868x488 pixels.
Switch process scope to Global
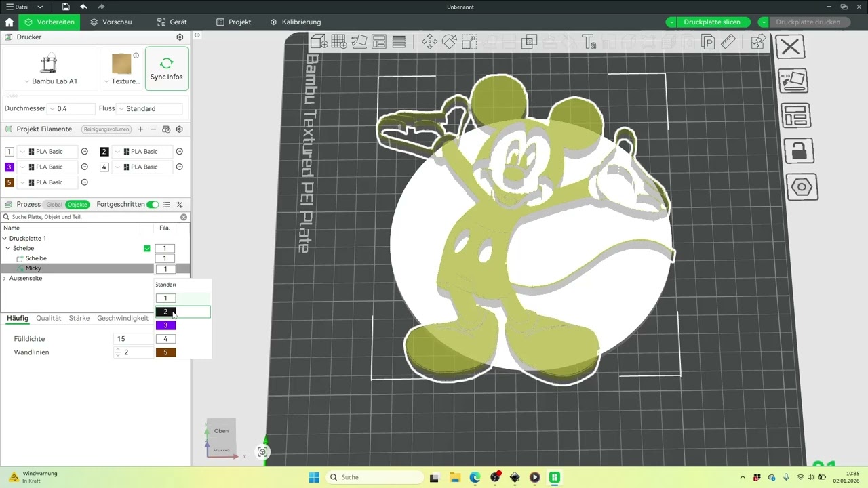tap(54, 205)
